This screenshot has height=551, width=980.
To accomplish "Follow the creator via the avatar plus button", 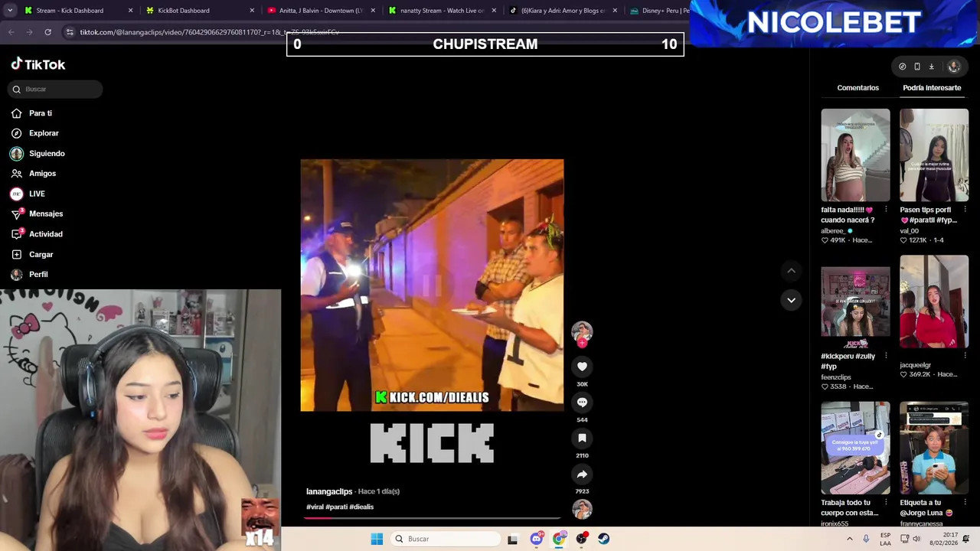I will (582, 344).
